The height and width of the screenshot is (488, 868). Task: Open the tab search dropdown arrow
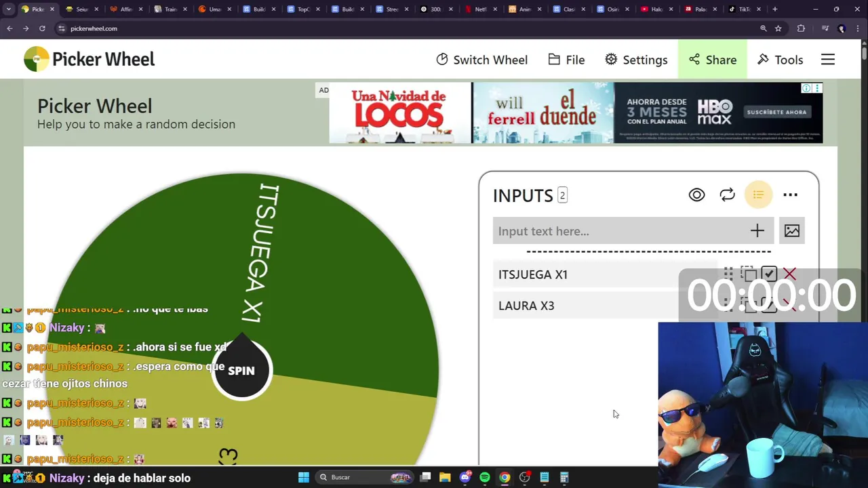(9, 9)
